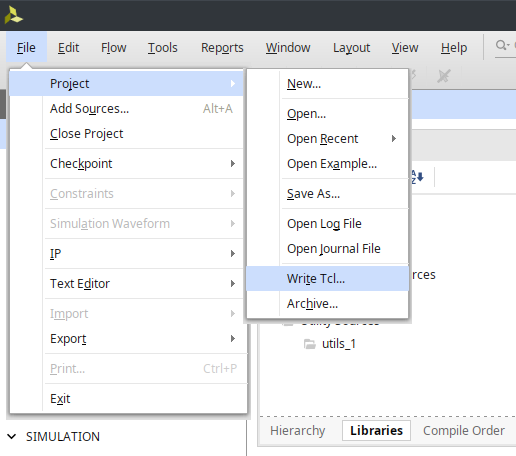Switch to the Hierarchy tab
The width and height of the screenshot is (516, 456).
[x=298, y=430]
